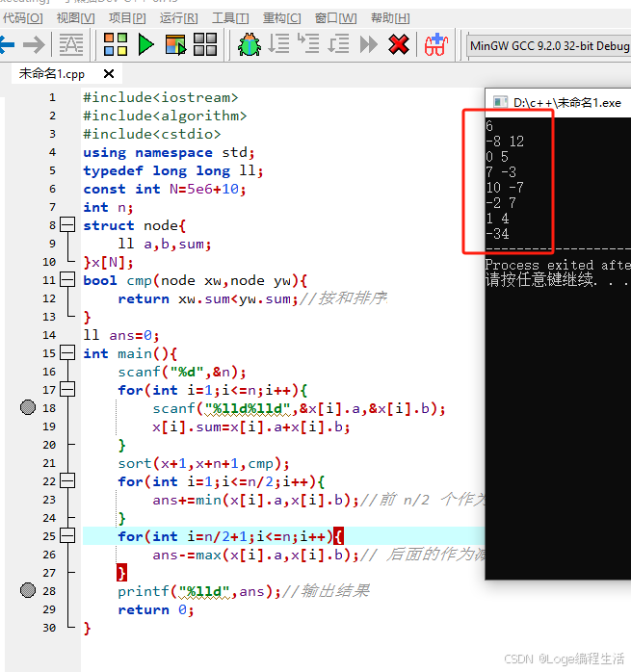Screen dimensions: 631x672
Task: Click console output '-34'
Action: [x=498, y=234]
